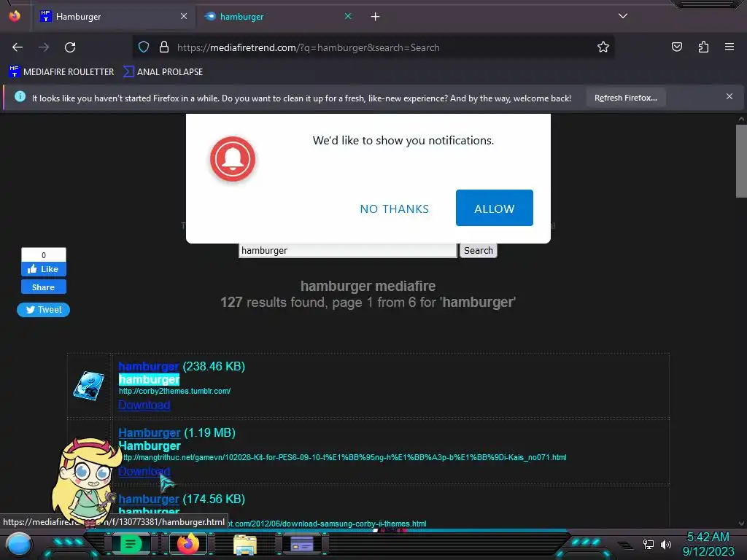Click the '127 results found' heading text
This screenshot has height=560, width=747.
coord(368,303)
